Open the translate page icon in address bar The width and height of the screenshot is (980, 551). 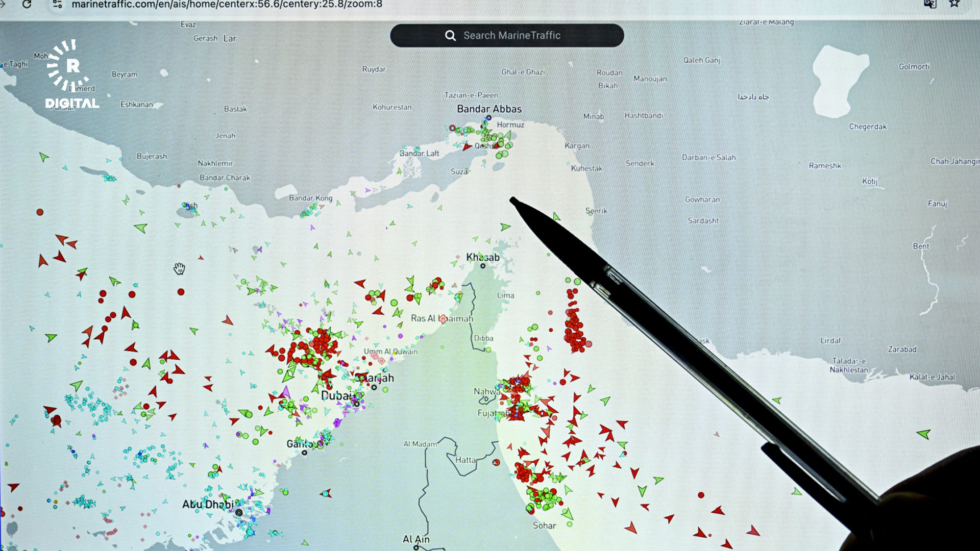(929, 4)
